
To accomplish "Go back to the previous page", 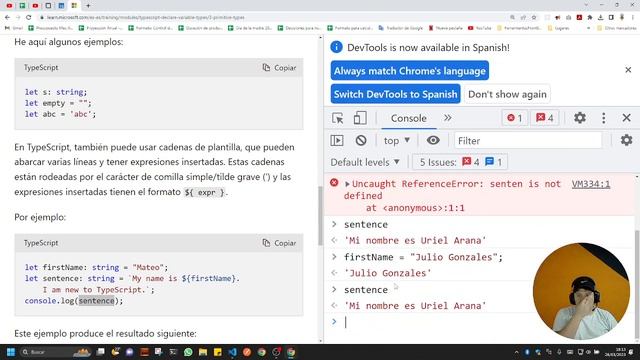I will pos(7,18).
